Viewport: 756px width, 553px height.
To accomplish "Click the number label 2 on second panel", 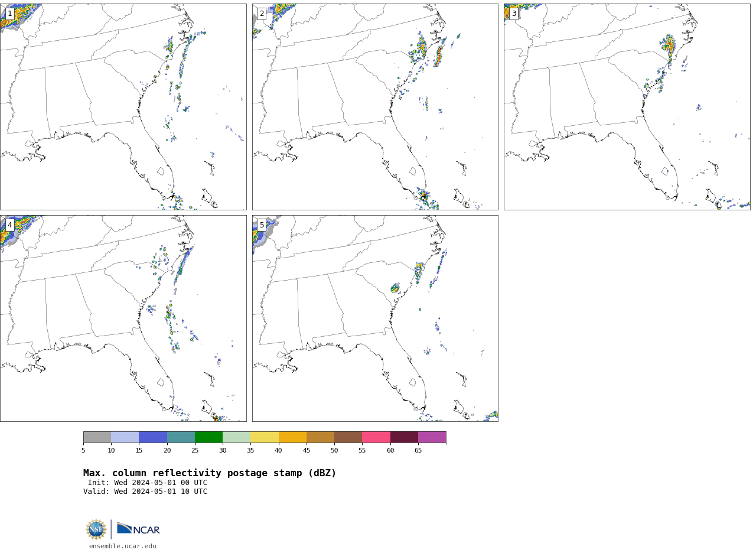I will [262, 14].
